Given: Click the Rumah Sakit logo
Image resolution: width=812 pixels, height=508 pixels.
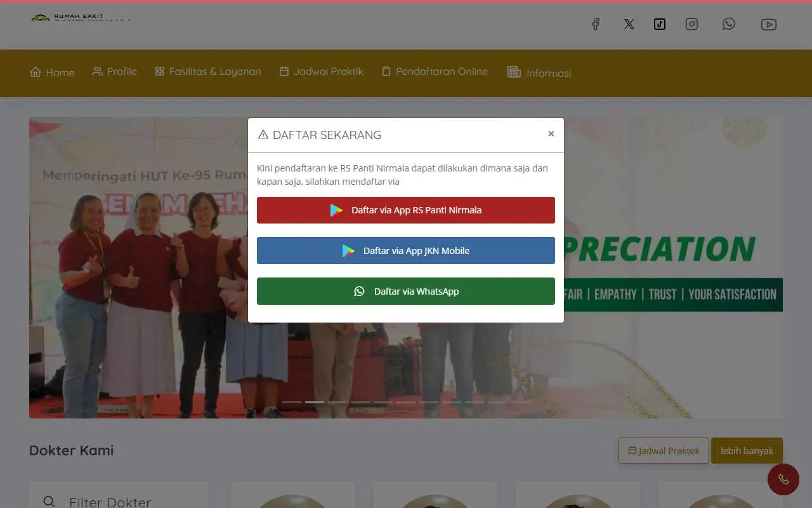Looking at the screenshot, I should 81,18.
